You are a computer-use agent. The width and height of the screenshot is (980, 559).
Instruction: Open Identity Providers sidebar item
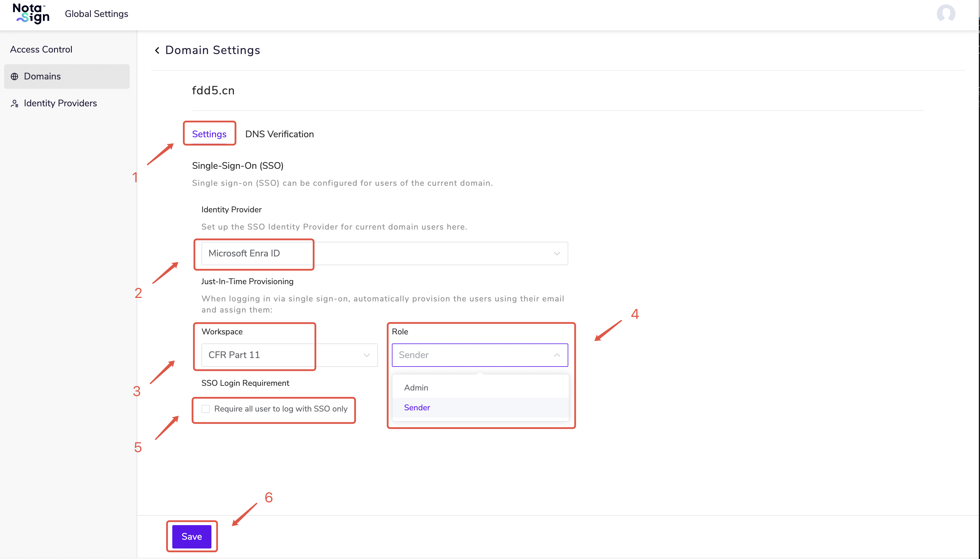60,103
